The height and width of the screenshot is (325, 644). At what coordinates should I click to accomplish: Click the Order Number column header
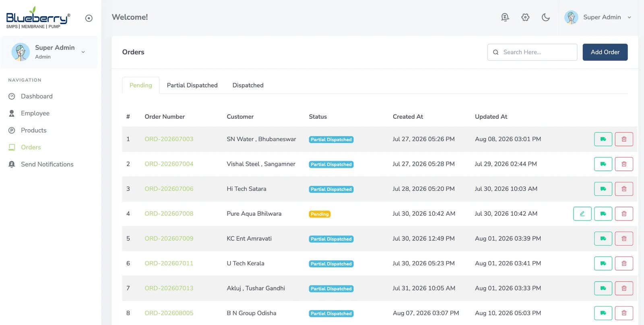click(165, 117)
